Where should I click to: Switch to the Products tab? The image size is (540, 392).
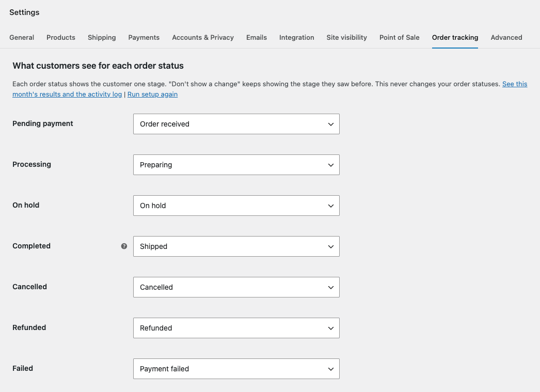[60, 38]
